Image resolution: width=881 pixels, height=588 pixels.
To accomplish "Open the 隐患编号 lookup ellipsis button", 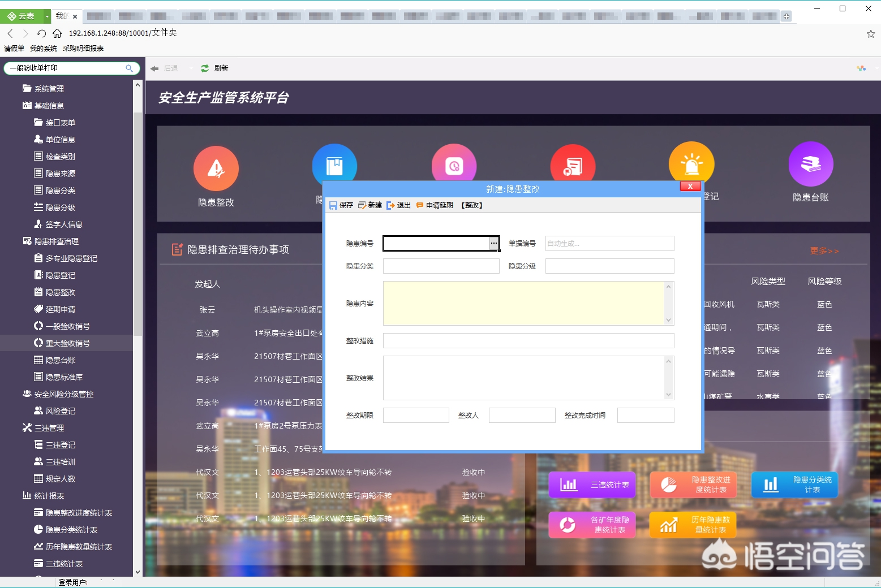I will (x=494, y=243).
